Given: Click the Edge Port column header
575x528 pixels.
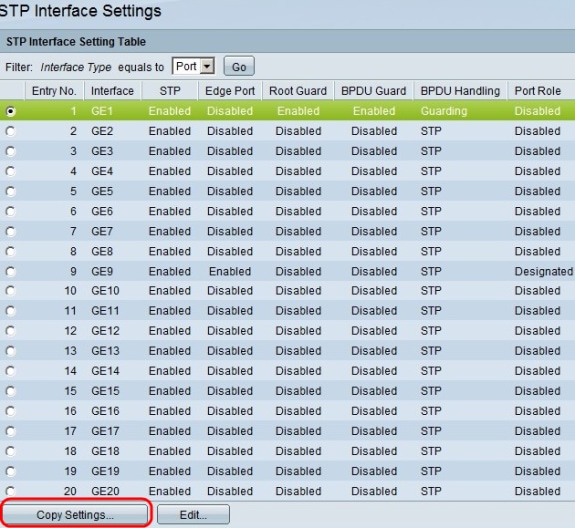Looking at the screenshot, I should [230, 91].
